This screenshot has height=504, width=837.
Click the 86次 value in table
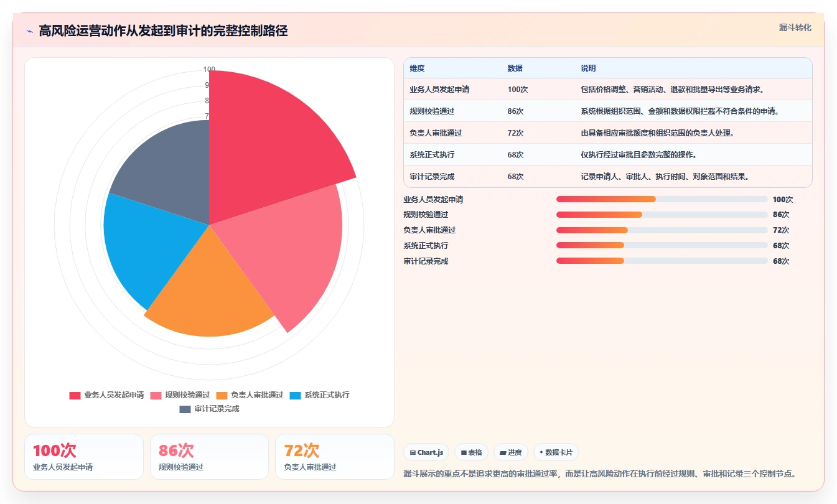click(515, 111)
